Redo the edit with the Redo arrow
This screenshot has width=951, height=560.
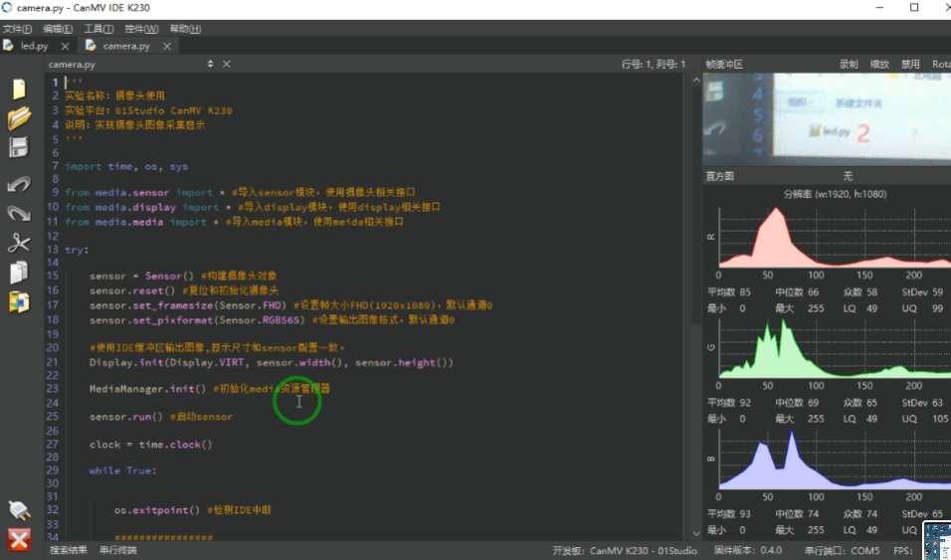pyautogui.click(x=19, y=213)
